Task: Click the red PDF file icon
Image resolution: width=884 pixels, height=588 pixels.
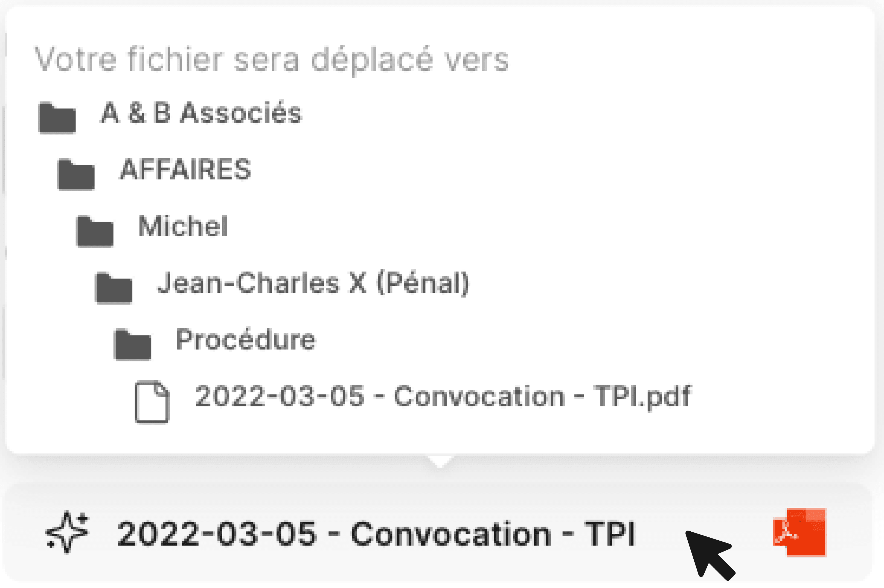Action: pos(800,532)
